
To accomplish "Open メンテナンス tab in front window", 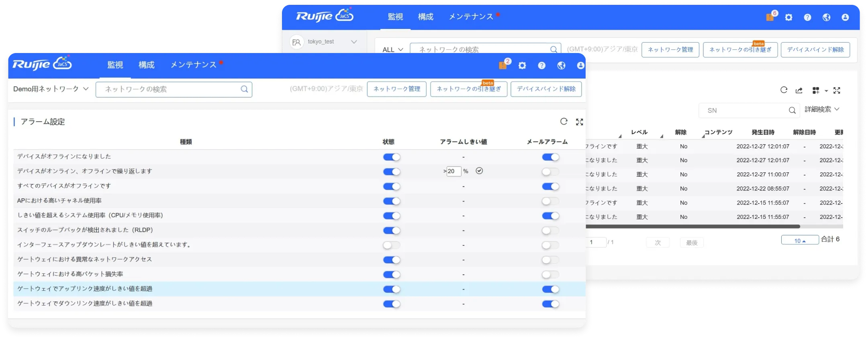I will click(193, 65).
